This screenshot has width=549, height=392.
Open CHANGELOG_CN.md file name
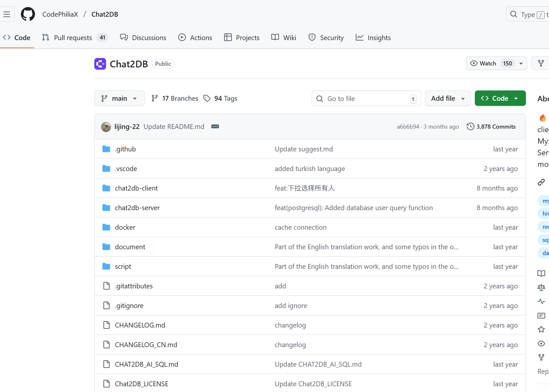pos(146,345)
